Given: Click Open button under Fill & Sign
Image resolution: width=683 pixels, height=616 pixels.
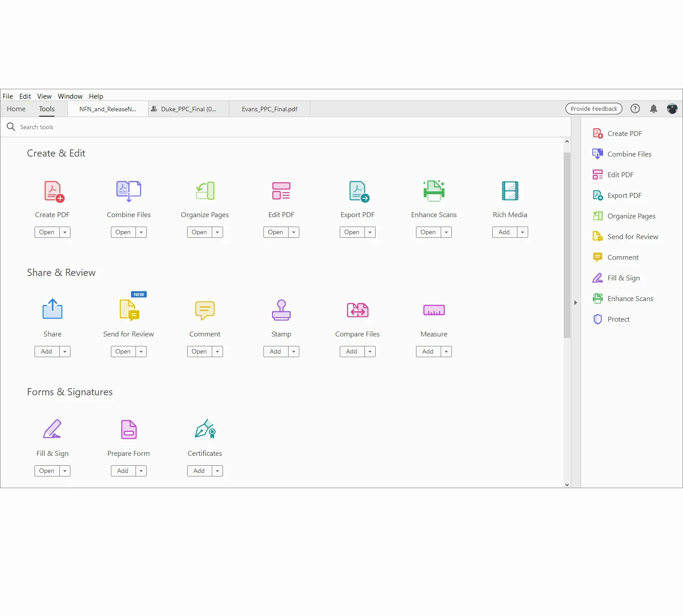Looking at the screenshot, I should (x=47, y=471).
